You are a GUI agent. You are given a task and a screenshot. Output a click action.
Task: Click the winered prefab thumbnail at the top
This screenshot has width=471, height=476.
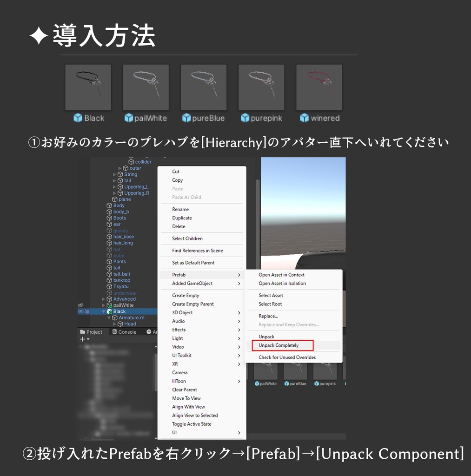coord(319,87)
